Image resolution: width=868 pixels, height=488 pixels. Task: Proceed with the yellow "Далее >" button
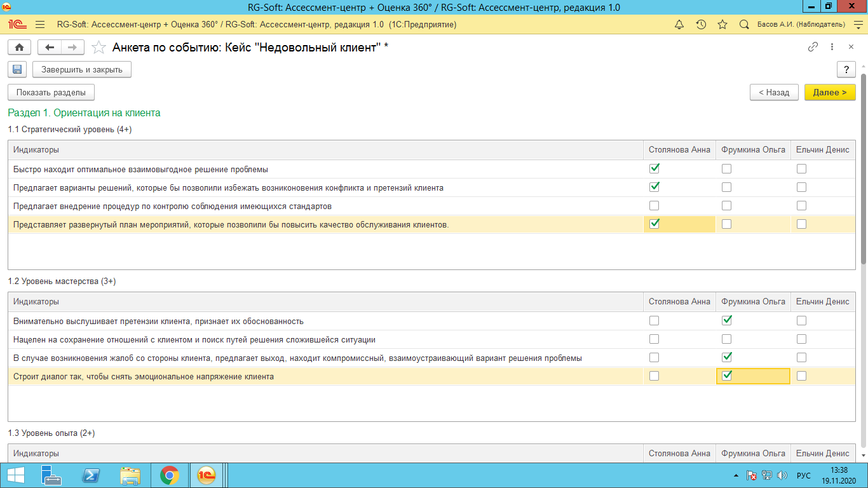click(830, 92)
